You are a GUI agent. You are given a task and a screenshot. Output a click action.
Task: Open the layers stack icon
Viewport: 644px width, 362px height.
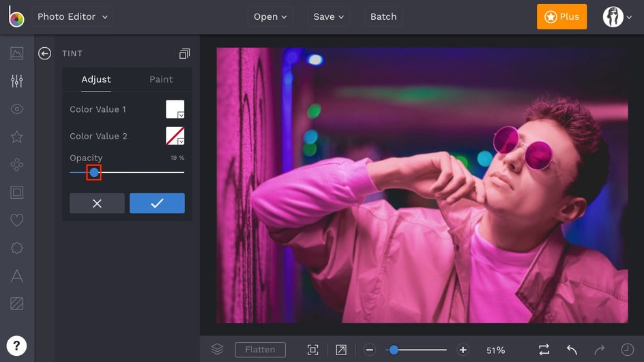pyautogui.click(x=217, y=350)
